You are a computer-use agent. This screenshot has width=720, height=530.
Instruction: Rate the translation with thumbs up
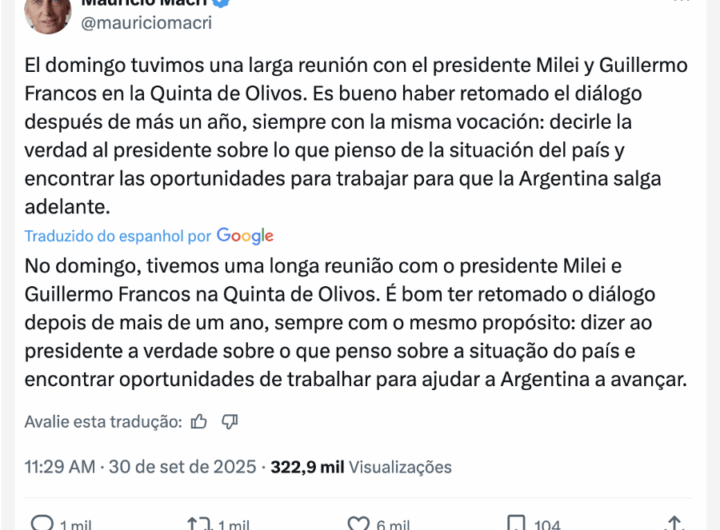pos(199,421)
